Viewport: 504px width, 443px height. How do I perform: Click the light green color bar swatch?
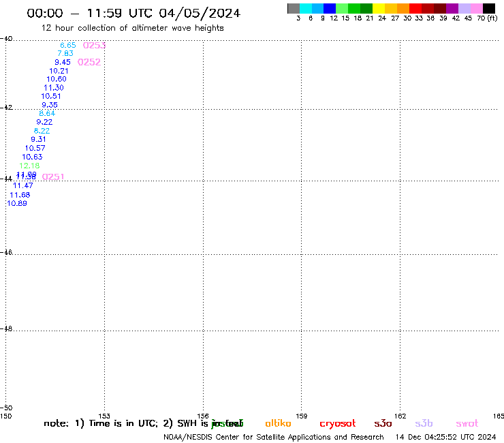(x=342, y=8)
